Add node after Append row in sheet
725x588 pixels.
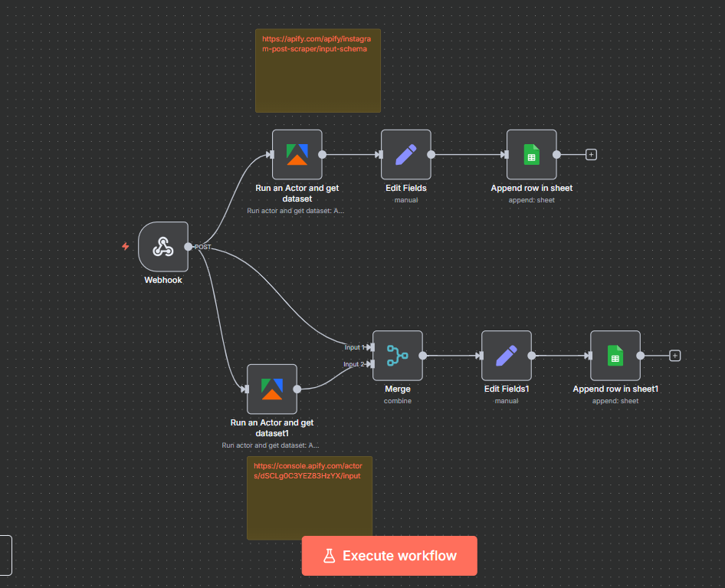tap(591, 154)
